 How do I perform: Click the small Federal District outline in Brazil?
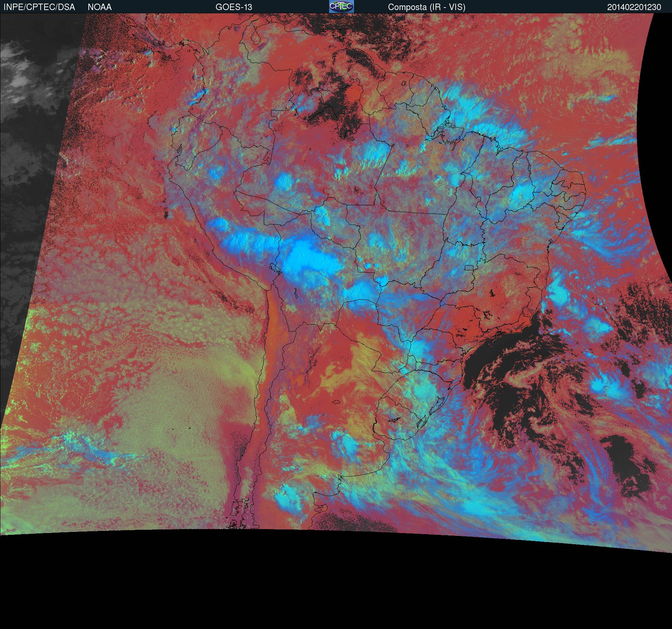(469, 267)
